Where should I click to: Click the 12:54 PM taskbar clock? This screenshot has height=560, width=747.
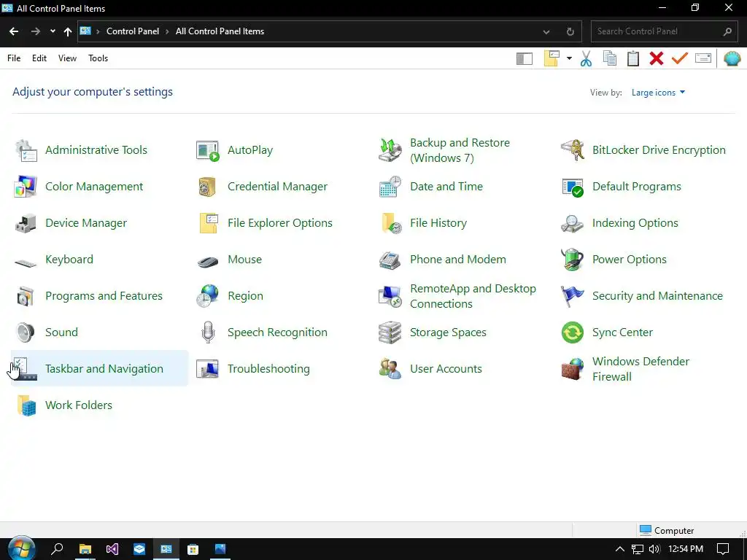[686, 549]
